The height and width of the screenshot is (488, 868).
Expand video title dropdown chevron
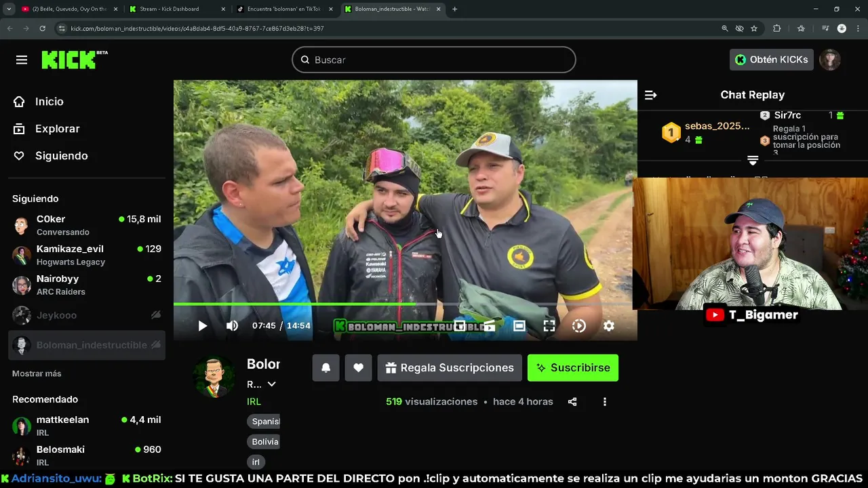271,384
